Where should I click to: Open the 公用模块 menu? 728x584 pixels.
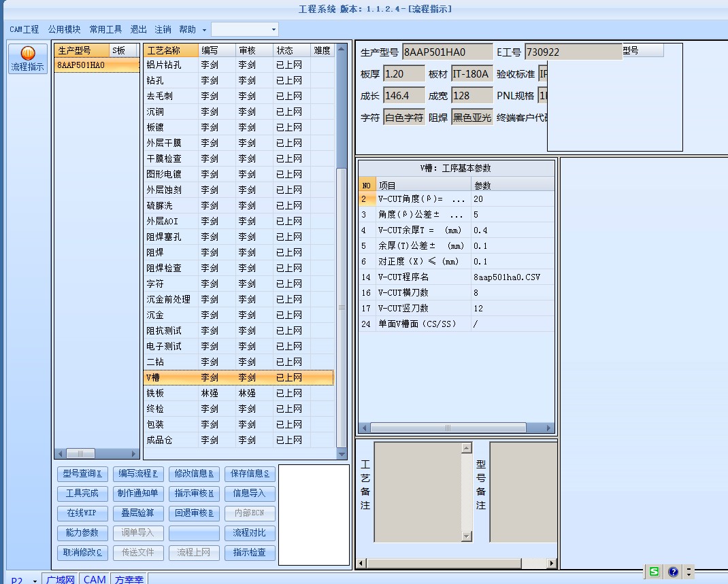click(64, 30)
